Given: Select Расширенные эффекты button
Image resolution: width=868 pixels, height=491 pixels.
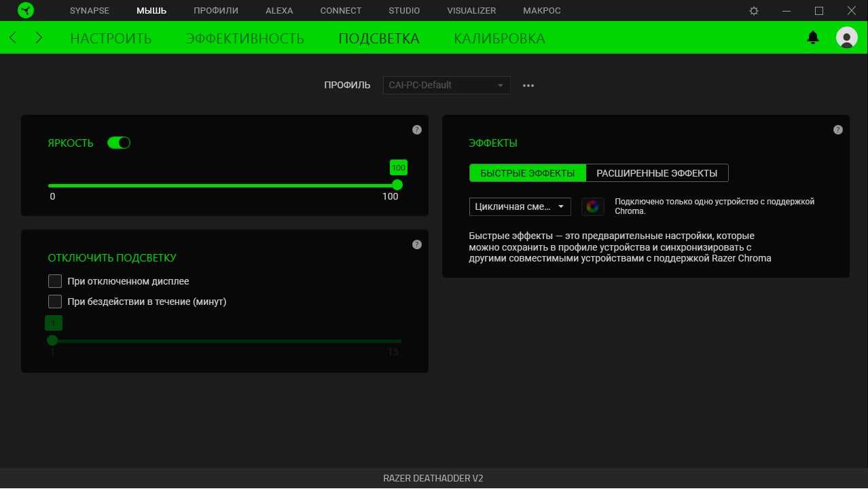Looking at the screenshot, I should [656, 173].
